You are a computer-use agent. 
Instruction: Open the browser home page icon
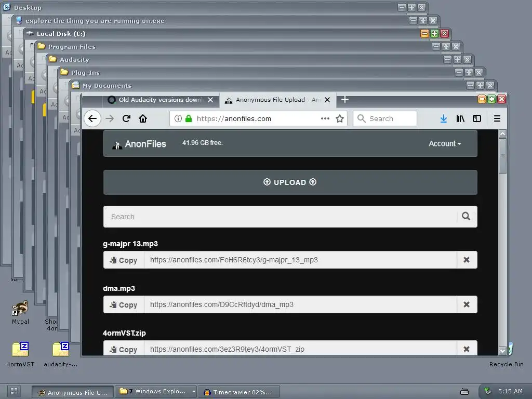click(143, 118)
